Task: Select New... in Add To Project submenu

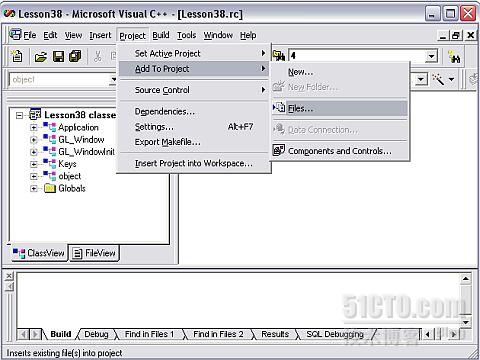Action: click(340, 72)
